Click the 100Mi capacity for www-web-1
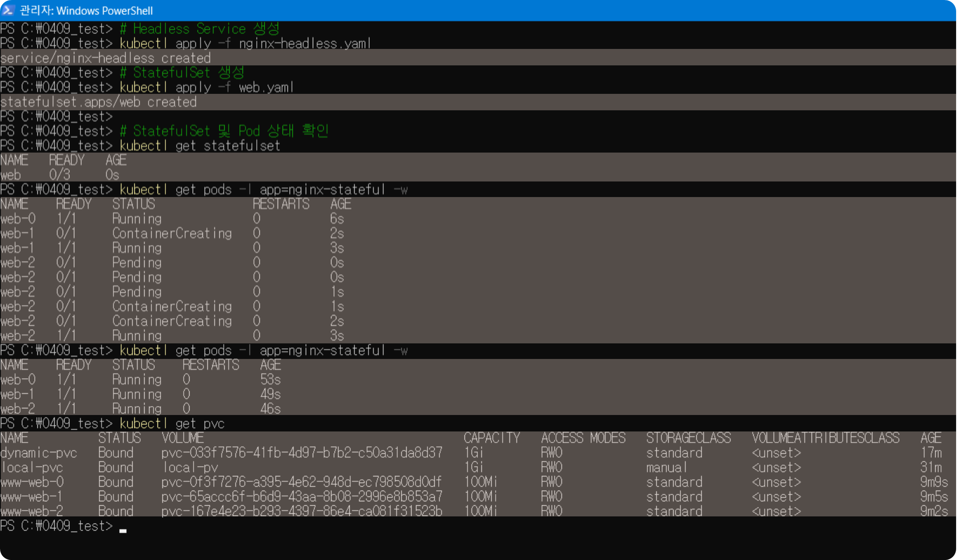 coord(481,497)
